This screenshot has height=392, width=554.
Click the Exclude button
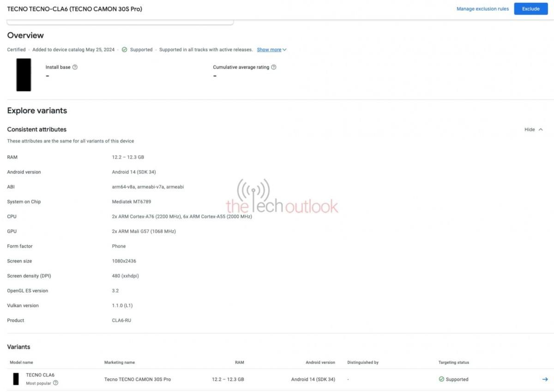(x=531, y=9)
